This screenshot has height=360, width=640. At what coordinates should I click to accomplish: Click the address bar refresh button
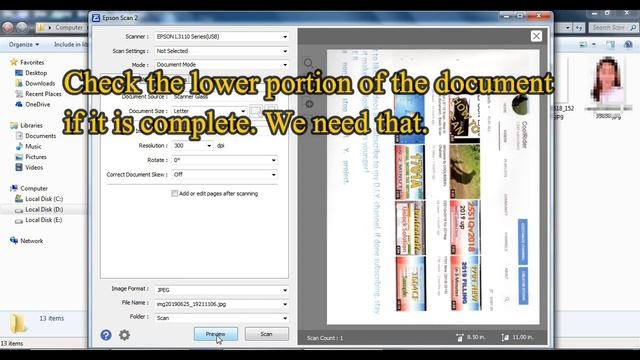click(x=579, y=27)
